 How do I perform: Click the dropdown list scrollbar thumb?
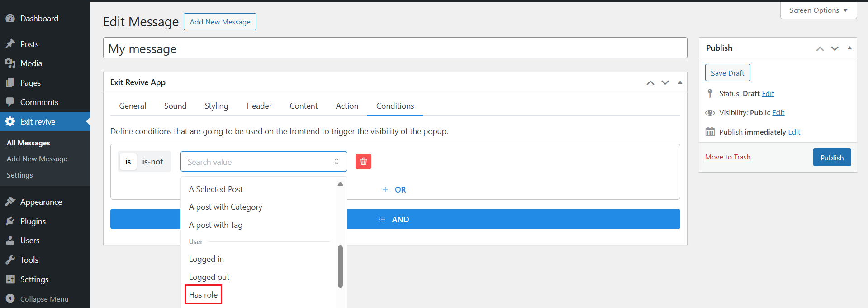(340, 266)
